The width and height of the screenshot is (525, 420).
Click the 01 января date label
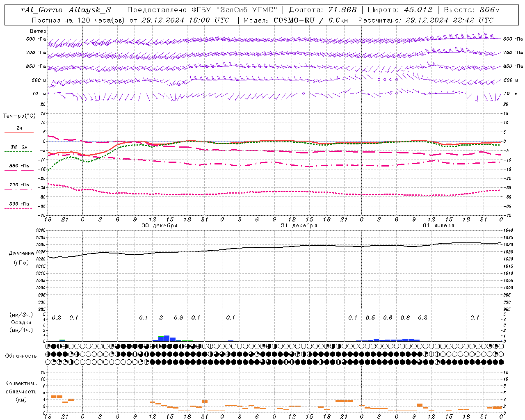coord(438,226)
